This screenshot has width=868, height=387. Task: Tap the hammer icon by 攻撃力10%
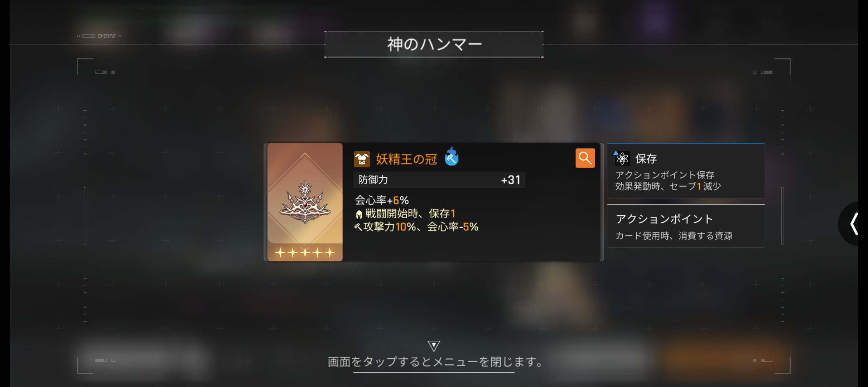[358, 227]
